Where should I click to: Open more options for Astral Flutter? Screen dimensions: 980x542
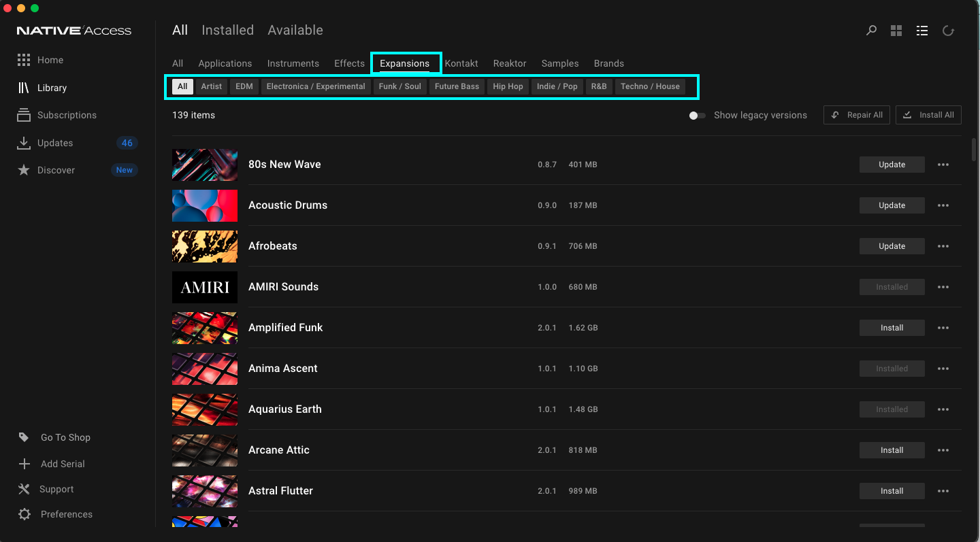click(x=943, y=491)
